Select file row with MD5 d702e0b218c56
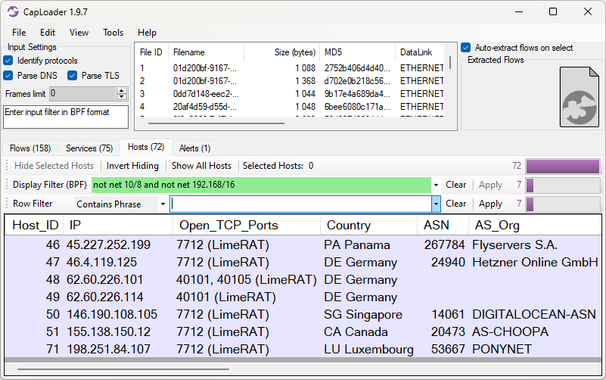 pos(291,81)
